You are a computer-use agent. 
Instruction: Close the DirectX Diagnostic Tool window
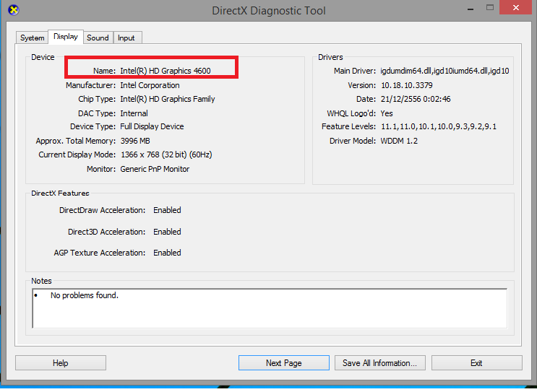pos(516,7)
